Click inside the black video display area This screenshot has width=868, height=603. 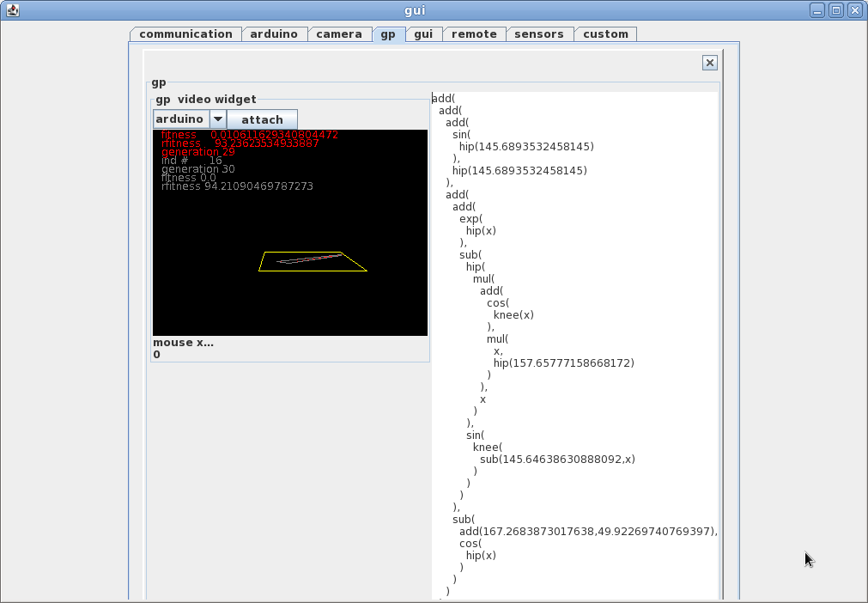click(x=290, y=233)
